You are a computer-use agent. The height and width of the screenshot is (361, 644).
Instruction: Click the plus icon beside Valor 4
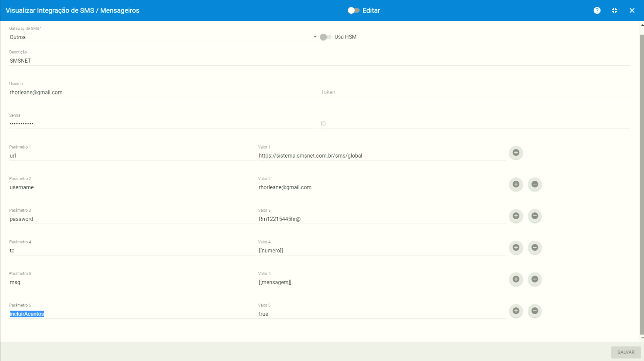(x=516, y=248)
